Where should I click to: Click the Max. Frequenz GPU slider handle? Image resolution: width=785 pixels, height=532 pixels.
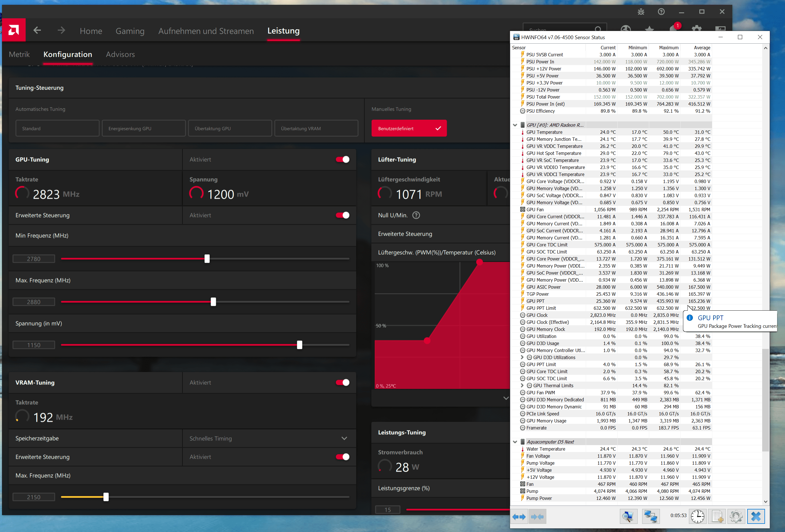[x=213, y=302]
